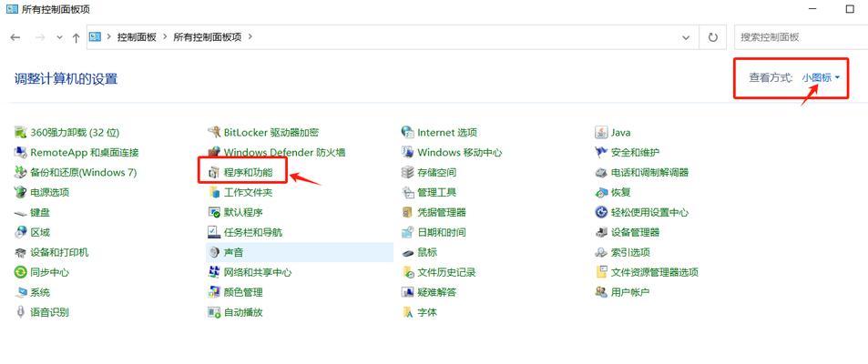Expand chevron after 所有控制面板项 breadcrumb

point(250,37)
